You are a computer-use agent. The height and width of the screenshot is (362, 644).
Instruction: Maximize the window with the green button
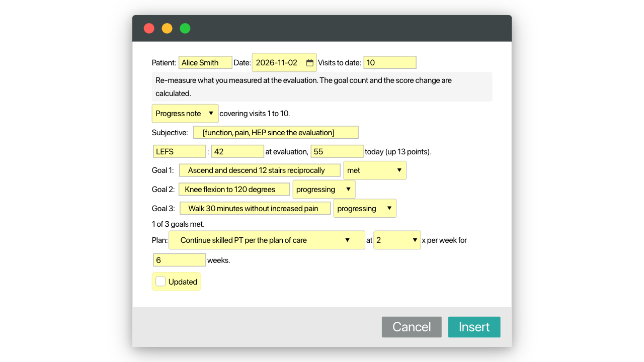point(185,28)
